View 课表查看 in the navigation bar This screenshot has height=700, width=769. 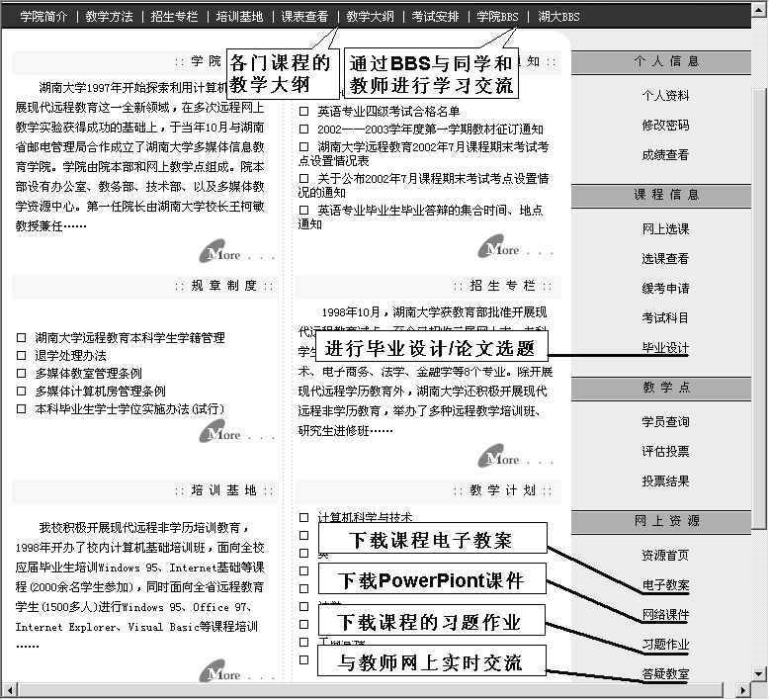(x=304, y=16)
